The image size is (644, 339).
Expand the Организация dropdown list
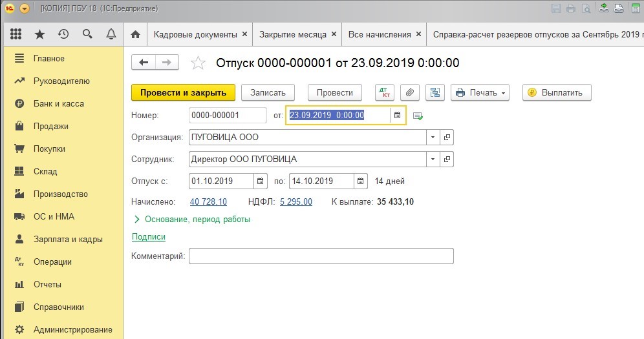pyautogui.click(x=432, y=138)
